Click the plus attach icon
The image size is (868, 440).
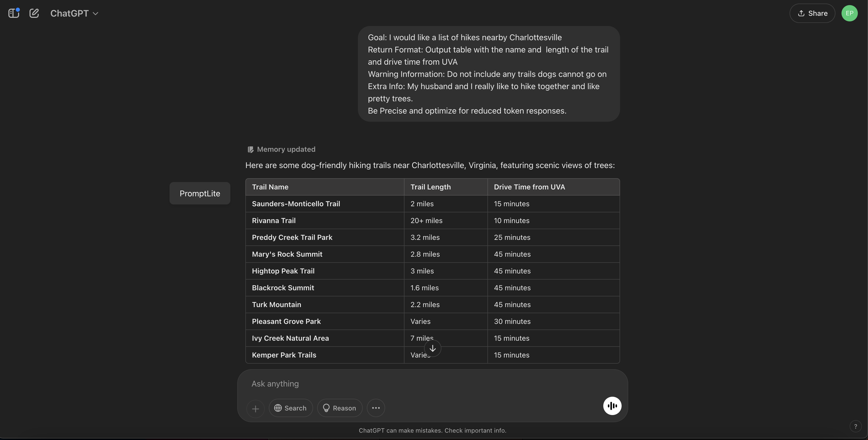[255, 409]
